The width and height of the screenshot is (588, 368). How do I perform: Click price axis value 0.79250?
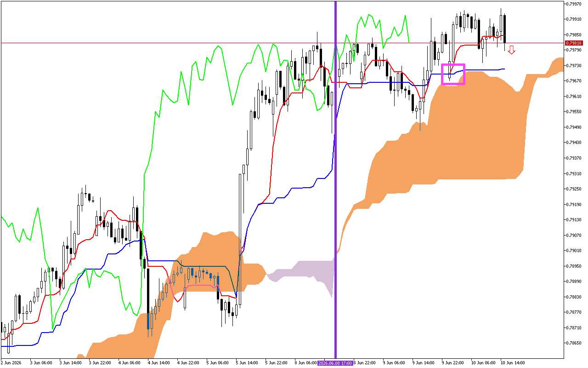[x=574, y=189]
